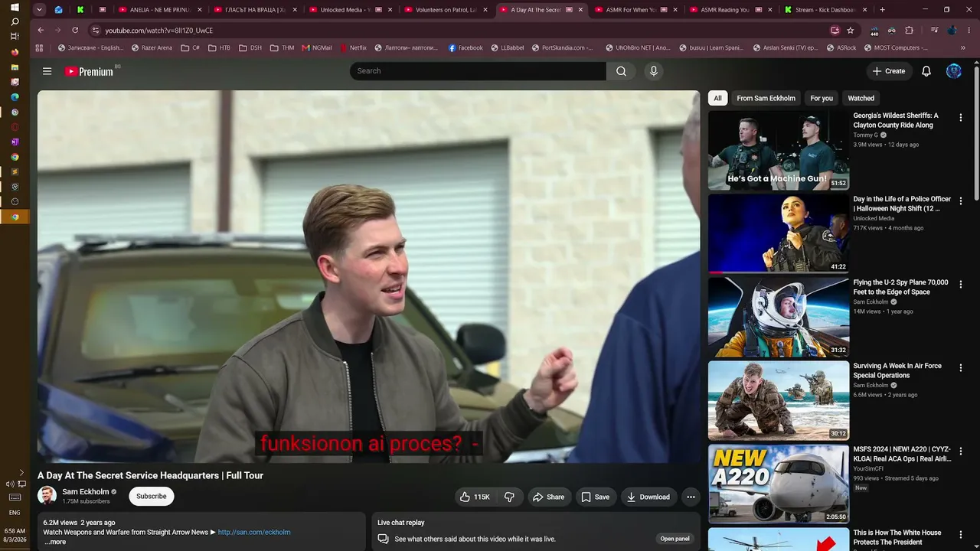Open the Netflix bookmark

coord(353,47)
